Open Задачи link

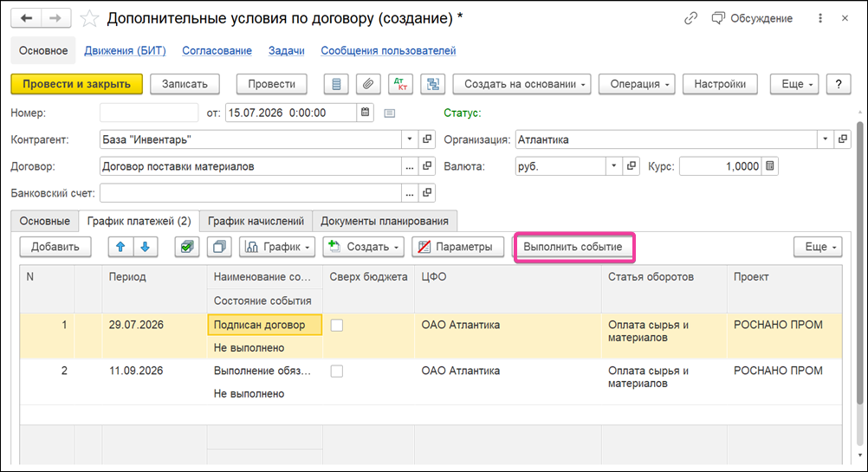tap(286, 51)
